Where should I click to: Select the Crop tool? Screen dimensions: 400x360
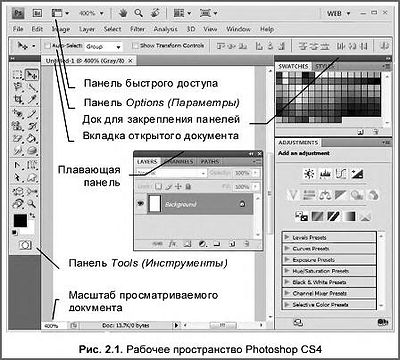[x=18, y=99]
